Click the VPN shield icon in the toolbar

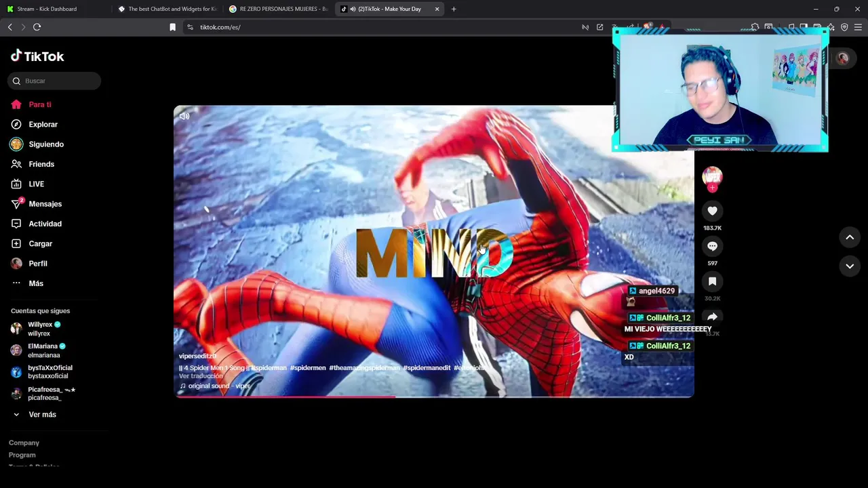pos(844,27)
